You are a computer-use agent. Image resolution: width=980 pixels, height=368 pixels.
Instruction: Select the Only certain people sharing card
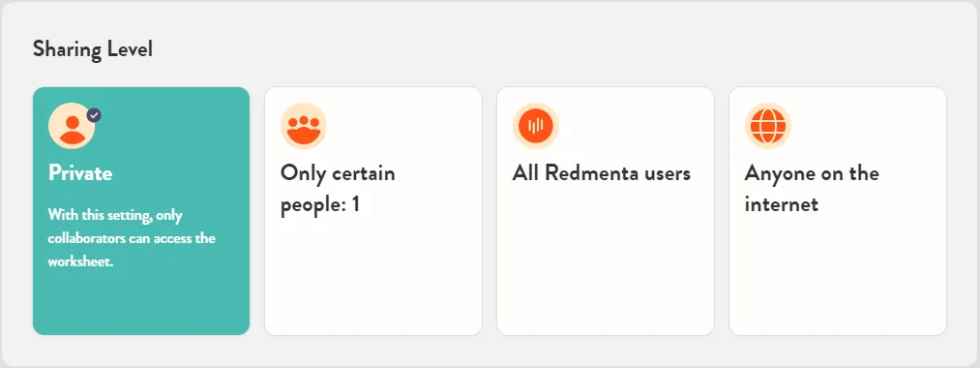pos(373,211)
